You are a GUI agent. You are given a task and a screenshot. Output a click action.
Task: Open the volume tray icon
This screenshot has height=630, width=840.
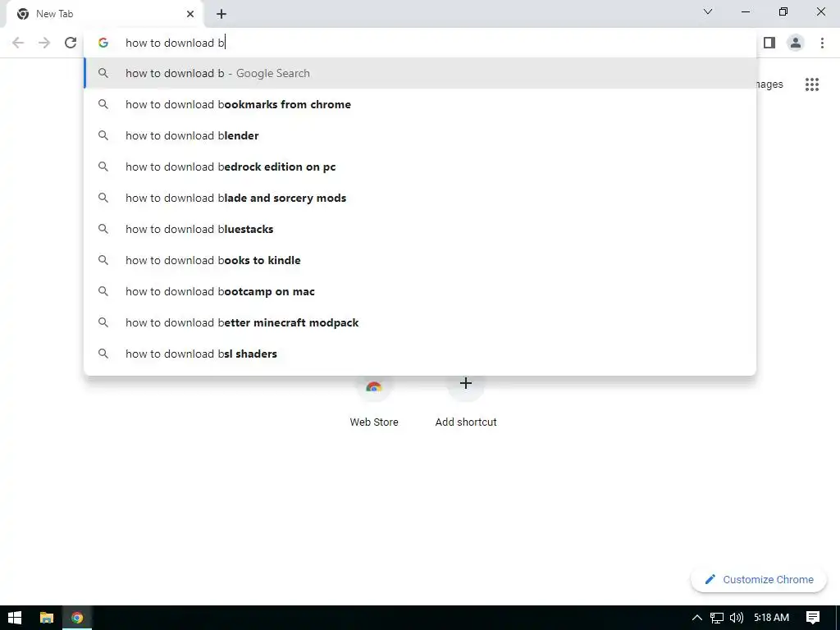pyautogui.click(x=737, y=618)
